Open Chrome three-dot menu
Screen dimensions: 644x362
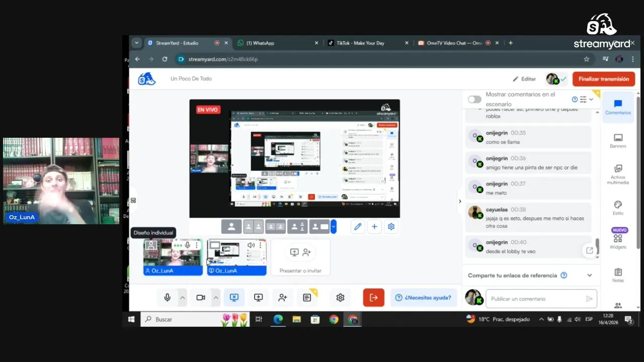coord(633,59)
